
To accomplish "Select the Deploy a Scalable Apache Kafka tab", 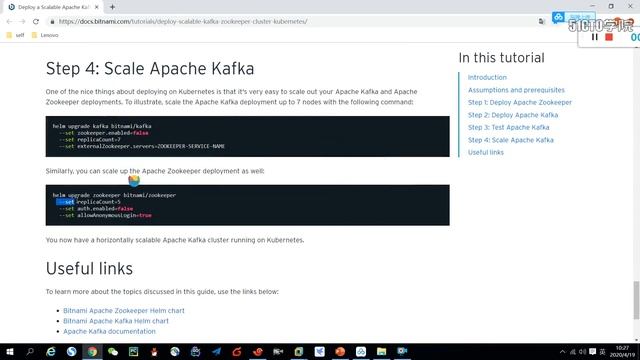I will (53, 7).
